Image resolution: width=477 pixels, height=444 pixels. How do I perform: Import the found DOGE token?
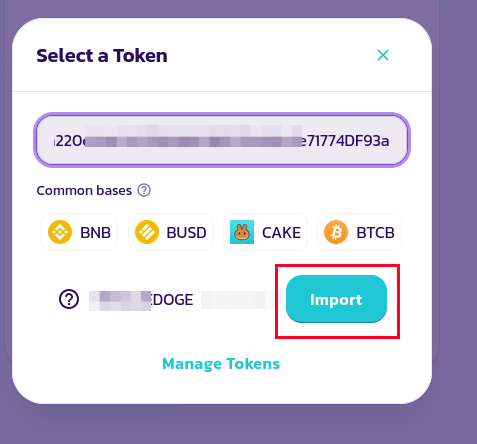[x=336, y=299]
